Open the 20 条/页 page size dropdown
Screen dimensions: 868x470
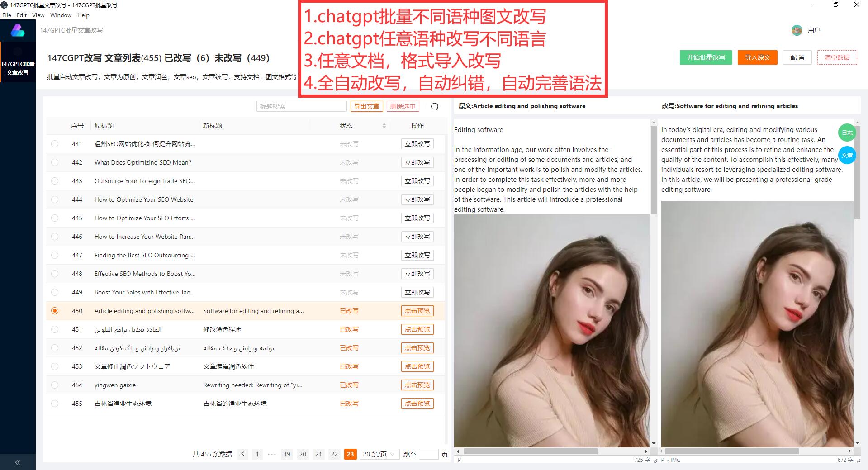pyautogui.click(x=379, y=454)
